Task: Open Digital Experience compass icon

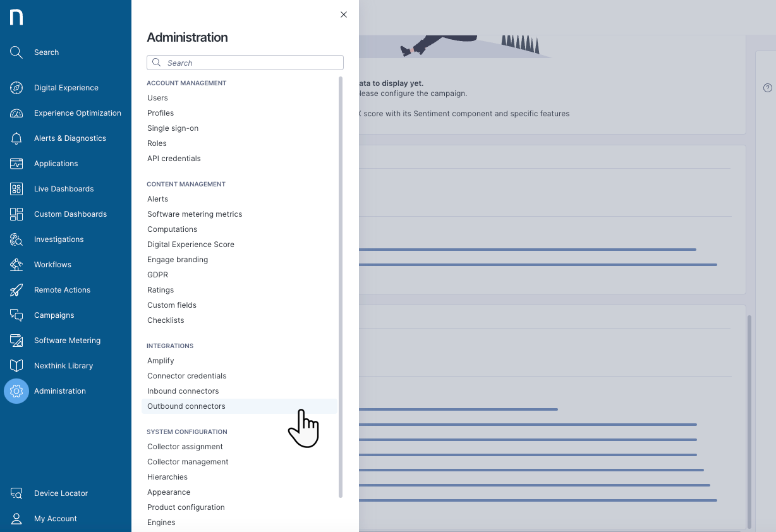Action: pos(16,88)
